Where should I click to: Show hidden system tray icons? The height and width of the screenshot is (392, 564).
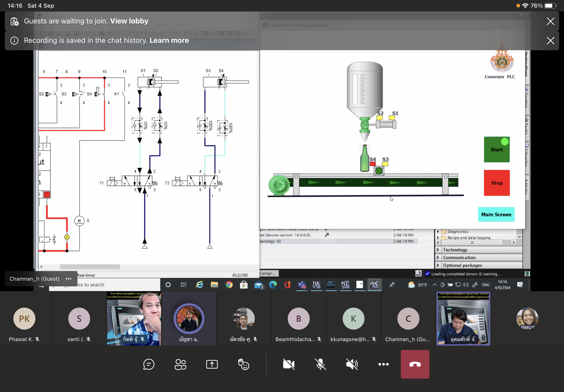pyautogui.click(x=434, y=285)
